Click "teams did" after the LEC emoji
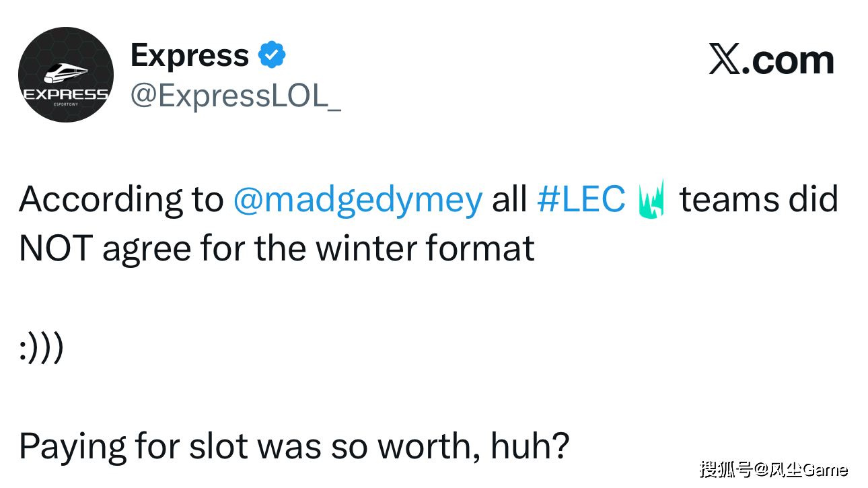The image size is (868, 488). tap(758, 199)
